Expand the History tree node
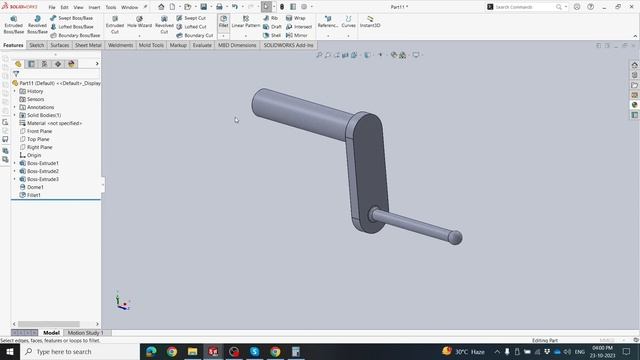 [15, 91]
